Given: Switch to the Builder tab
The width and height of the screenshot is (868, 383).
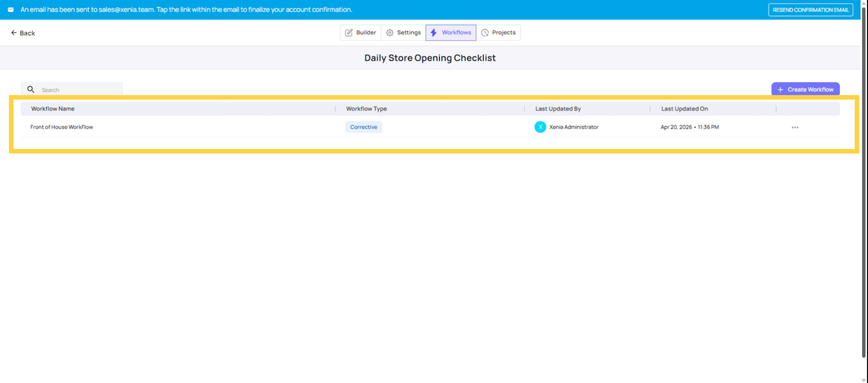Looking at the screenshot, I should 360,33.
